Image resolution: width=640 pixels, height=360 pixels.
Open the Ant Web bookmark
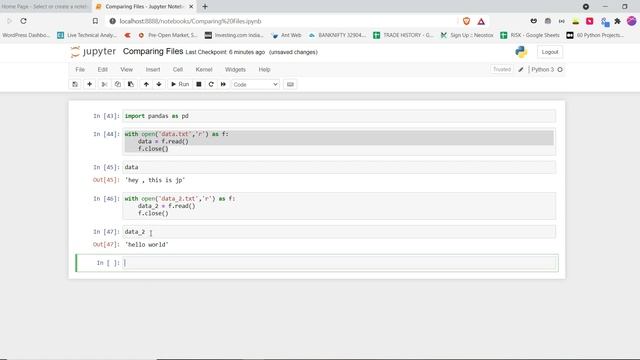click(x=286, y=36)
